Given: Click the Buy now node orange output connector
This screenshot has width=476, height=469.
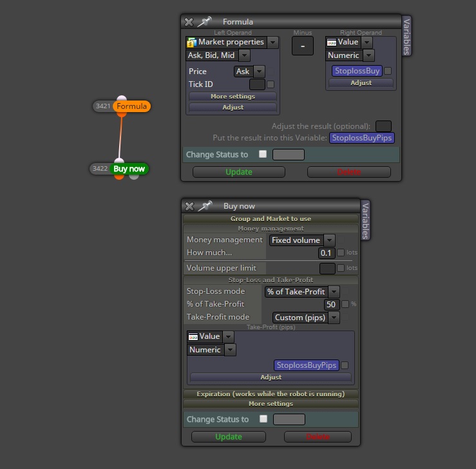Looking at the screenshot, I should tap(119, 177).
